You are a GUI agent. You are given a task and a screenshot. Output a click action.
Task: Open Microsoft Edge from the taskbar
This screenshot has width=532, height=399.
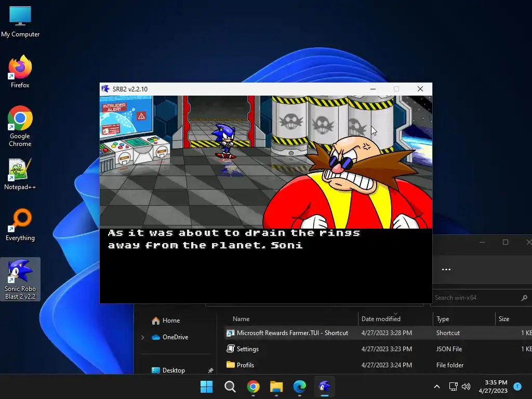(300, 387)
